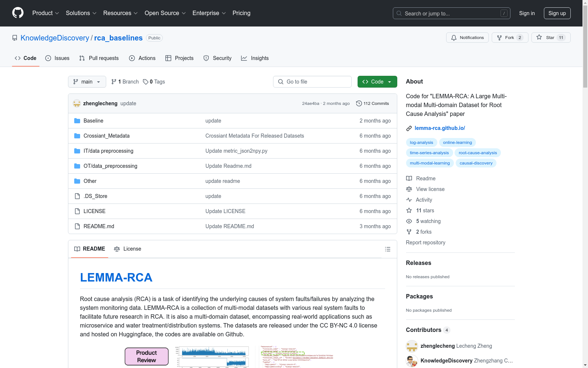Open the Insights tab
Screen dimensions: 588x368
[255, 58]
